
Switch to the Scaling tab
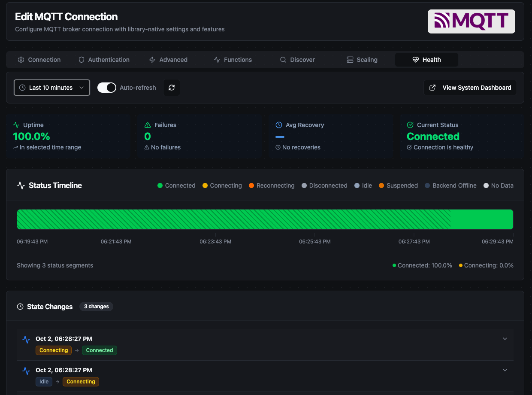[362, 60]
